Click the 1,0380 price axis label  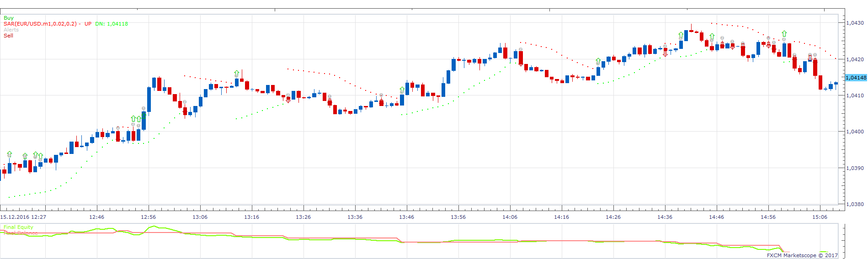pos(855,204)
